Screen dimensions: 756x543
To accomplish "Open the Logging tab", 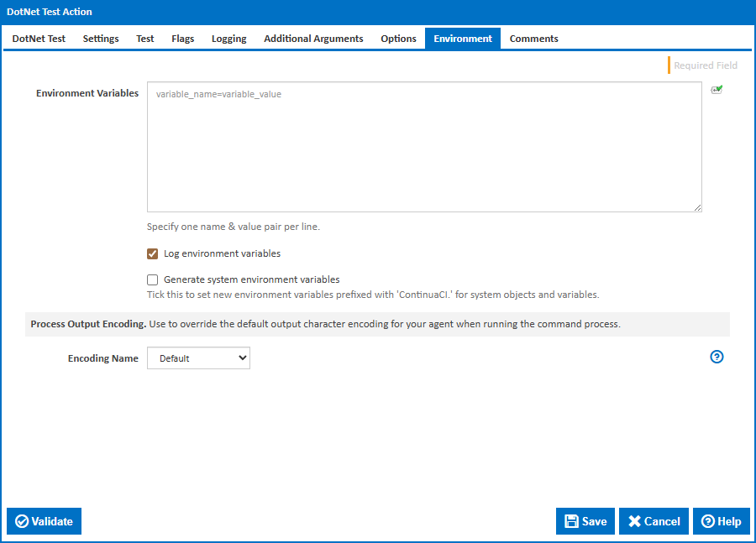I will 228,38.
